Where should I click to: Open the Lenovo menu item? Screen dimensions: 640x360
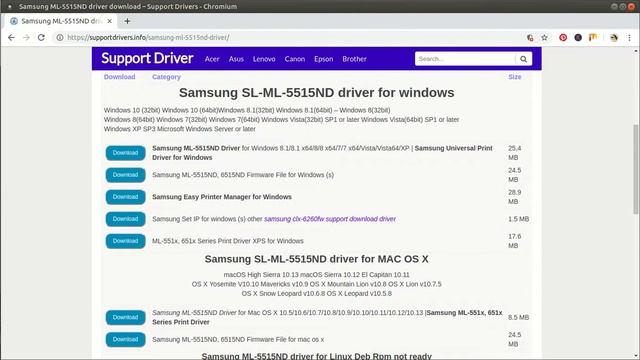click(264, 59)
